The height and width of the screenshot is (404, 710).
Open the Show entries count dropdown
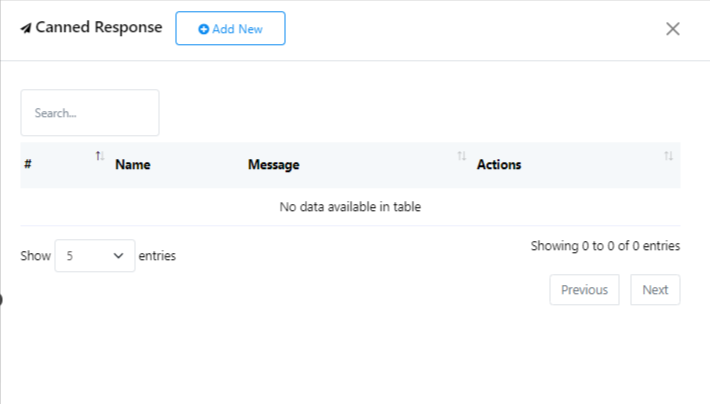click(x=94, y=256)
